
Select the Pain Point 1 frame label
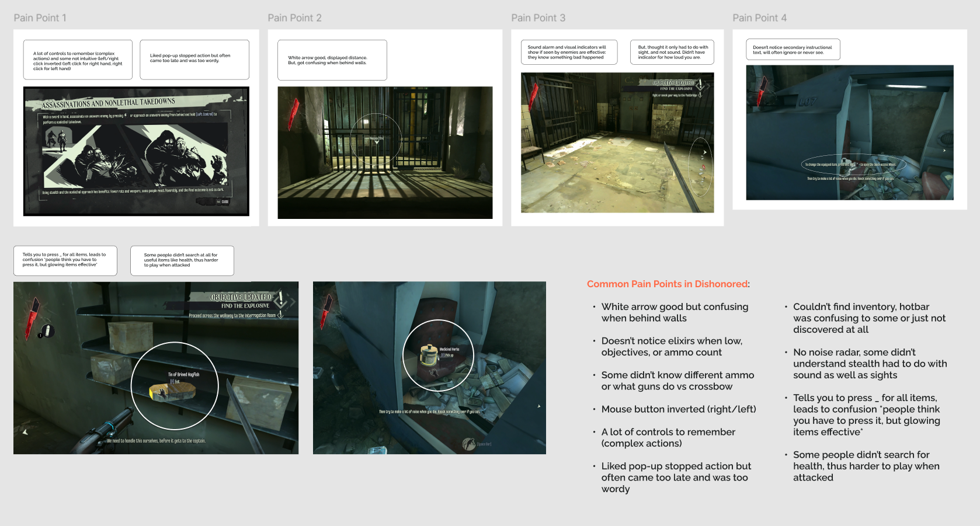40,18
